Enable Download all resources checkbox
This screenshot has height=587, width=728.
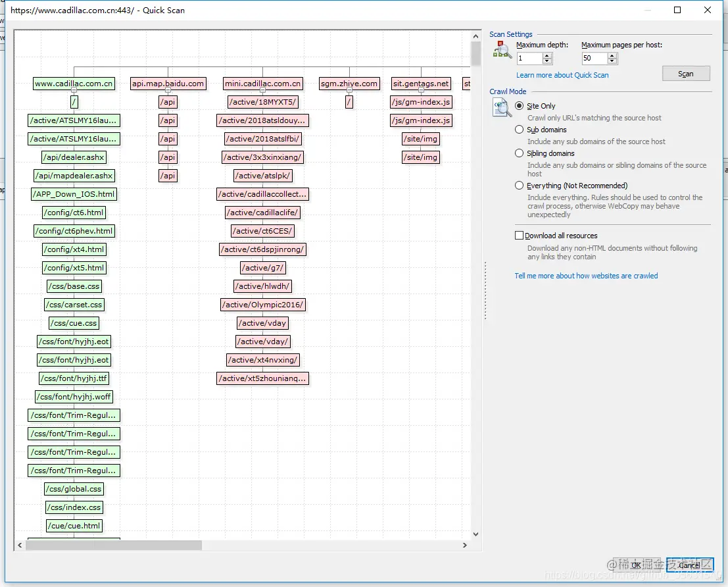tap(519, 235)
